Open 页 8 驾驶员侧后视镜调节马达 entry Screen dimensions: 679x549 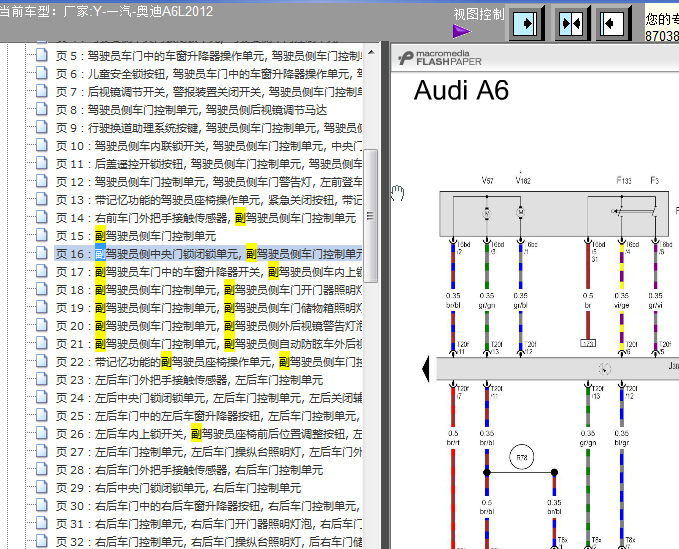191,110
